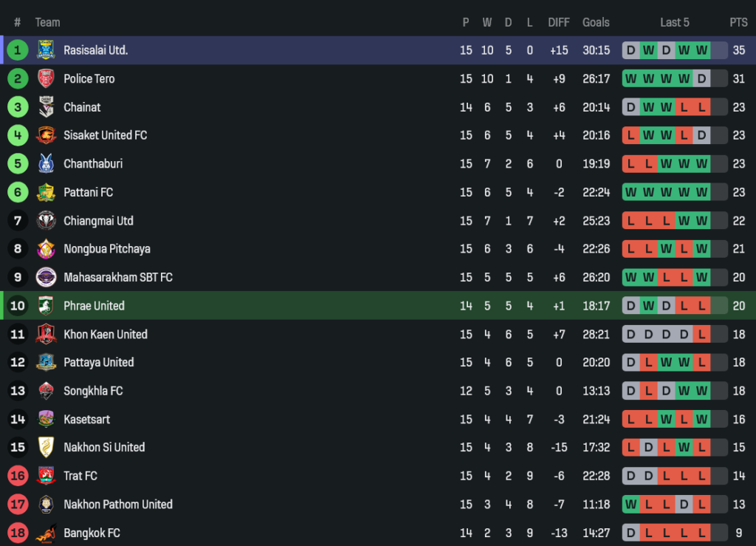Click the Sisaket United FC logo

coord(46,135)
